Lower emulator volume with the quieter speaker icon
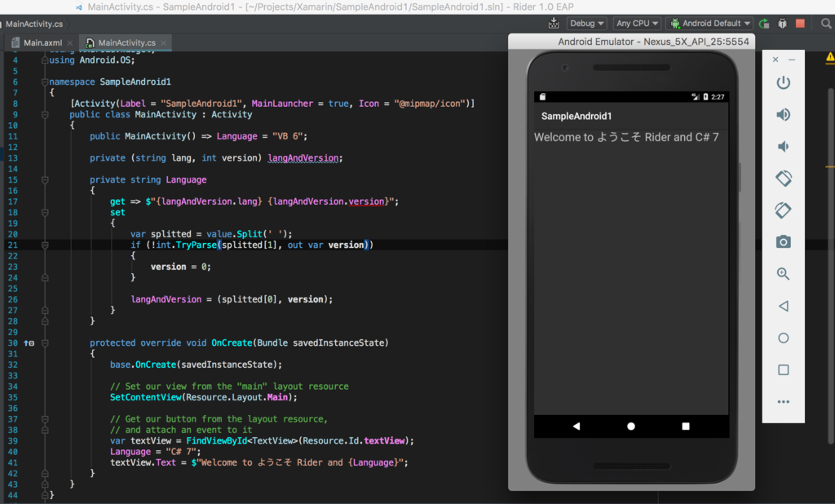 click(783, 147)
